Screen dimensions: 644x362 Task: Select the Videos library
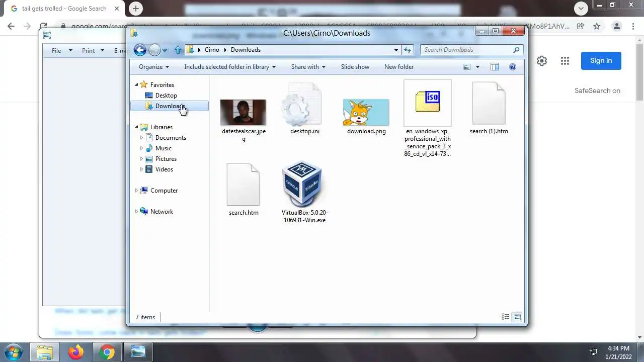click(x=164, y=169)
